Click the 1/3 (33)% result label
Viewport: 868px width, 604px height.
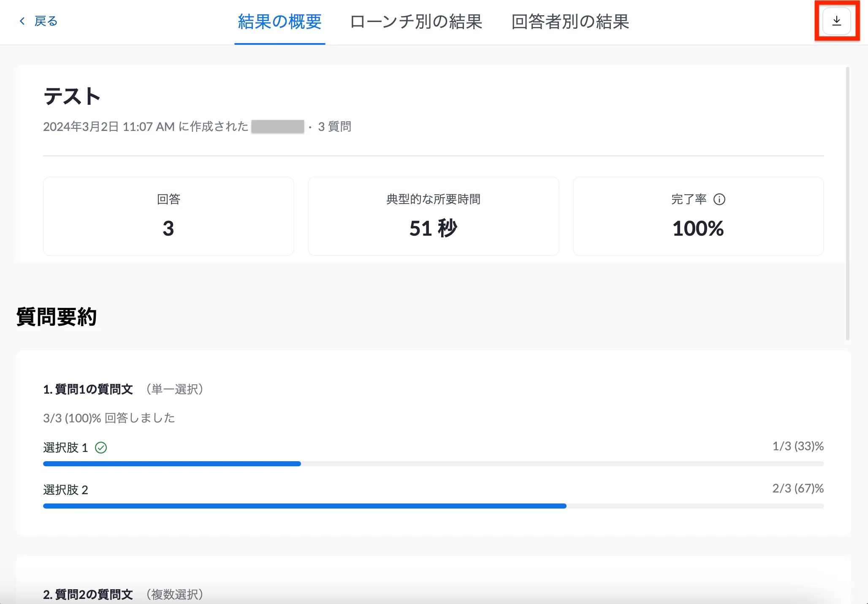pos(798,446)
